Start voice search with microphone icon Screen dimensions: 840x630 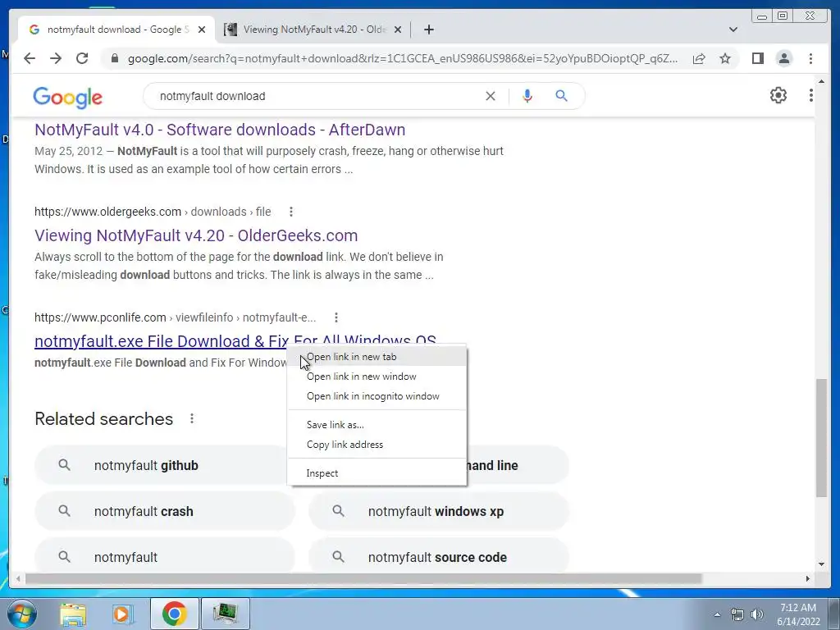[x=527, y=96]
